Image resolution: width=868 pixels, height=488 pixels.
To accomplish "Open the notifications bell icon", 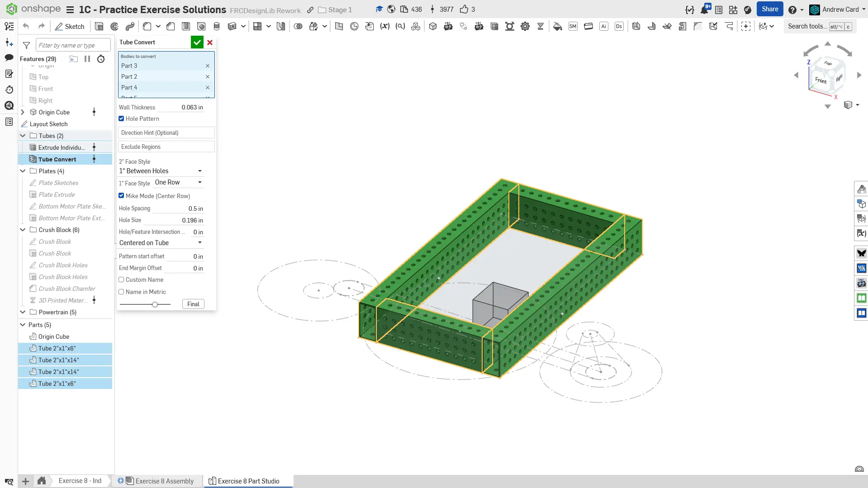I will pos(704,9).
